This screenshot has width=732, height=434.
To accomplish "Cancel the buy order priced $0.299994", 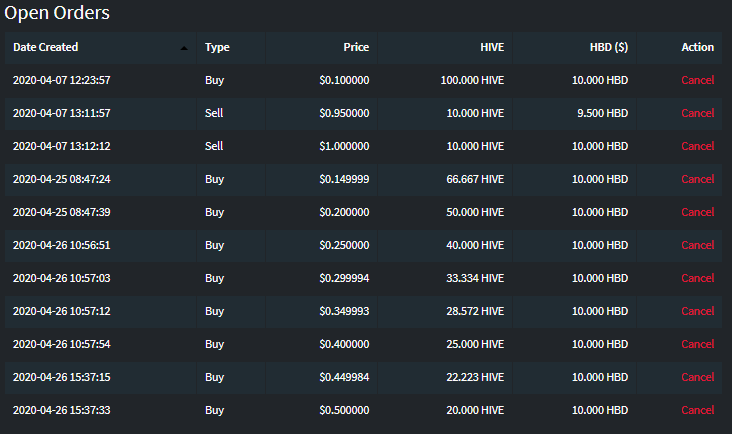I will pos(697,278).
